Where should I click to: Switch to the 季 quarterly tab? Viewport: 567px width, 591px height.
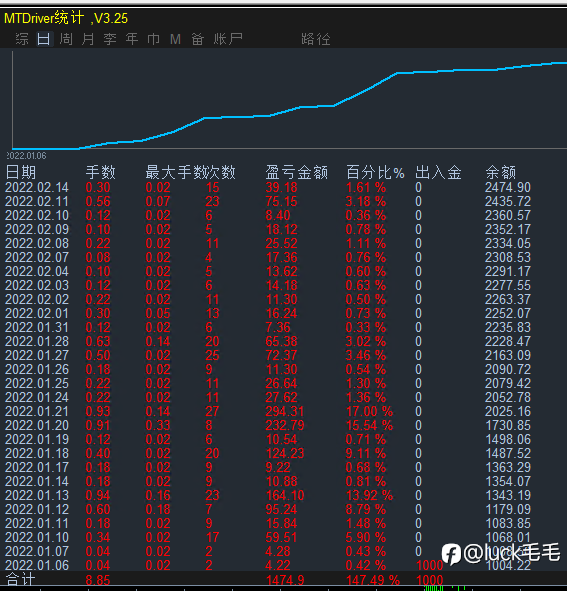click(x=110, y=39)
